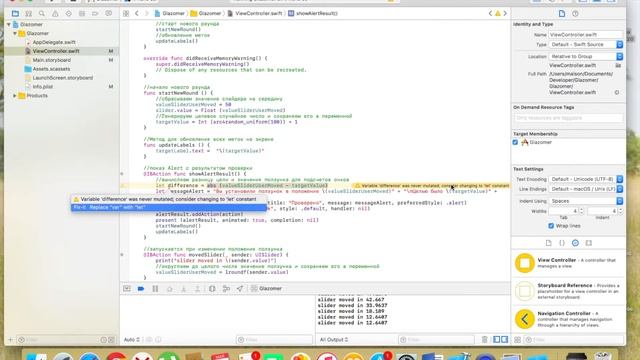Collapse the Glazomer project root

(x=9, y=24)
